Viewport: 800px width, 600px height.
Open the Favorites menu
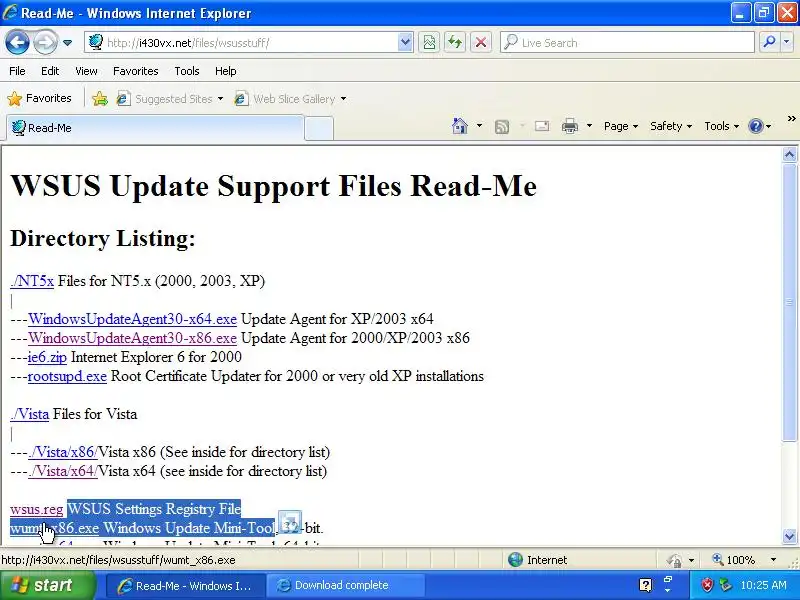136,71
